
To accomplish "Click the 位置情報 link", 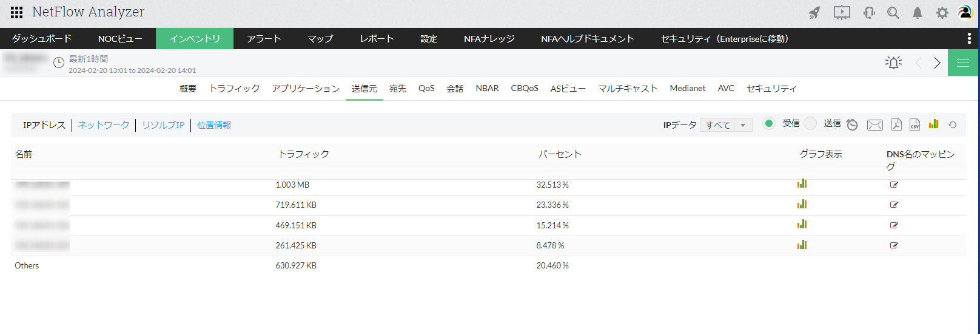I will pyautogui.click(x=214, y=125).
